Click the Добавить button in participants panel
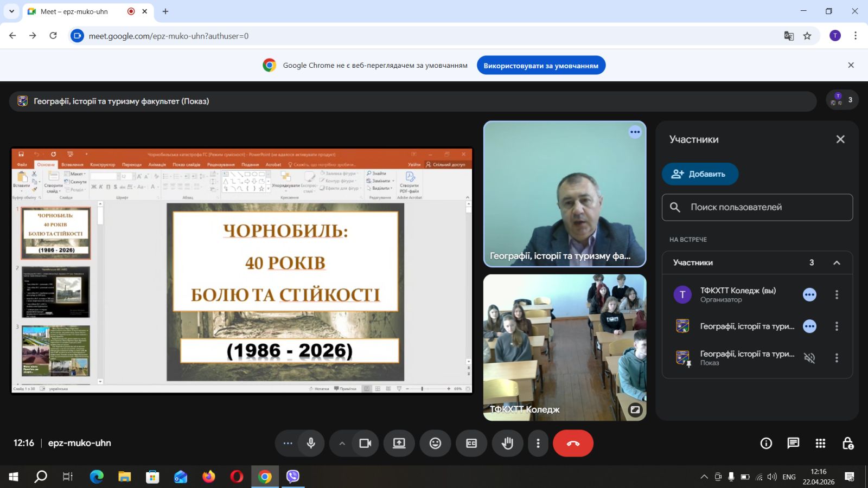 point(700,174)
